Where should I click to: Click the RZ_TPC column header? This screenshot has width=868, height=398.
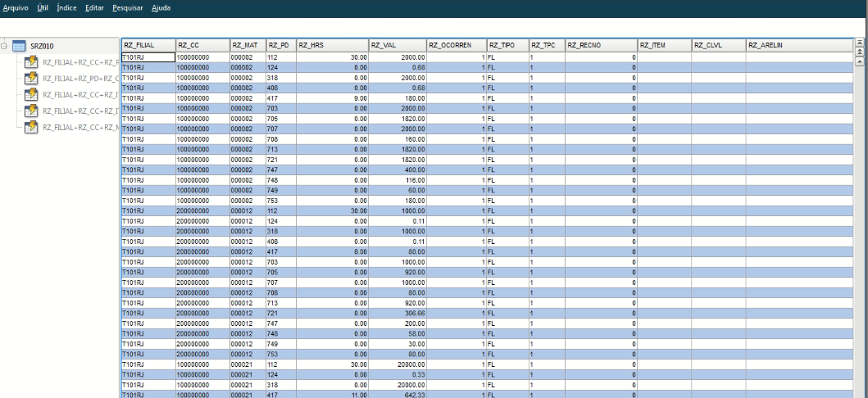coord(547,45)
